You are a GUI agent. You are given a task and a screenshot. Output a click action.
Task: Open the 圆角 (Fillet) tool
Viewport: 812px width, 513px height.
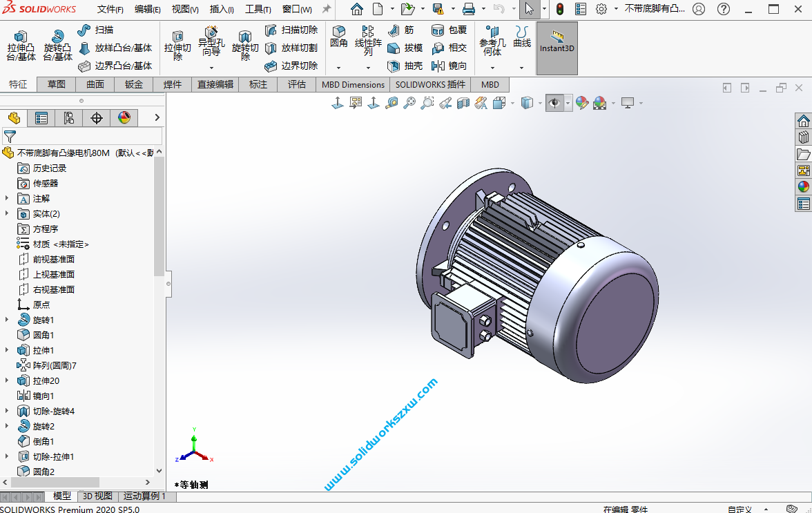pyautogui.click(x=338, y=35)
